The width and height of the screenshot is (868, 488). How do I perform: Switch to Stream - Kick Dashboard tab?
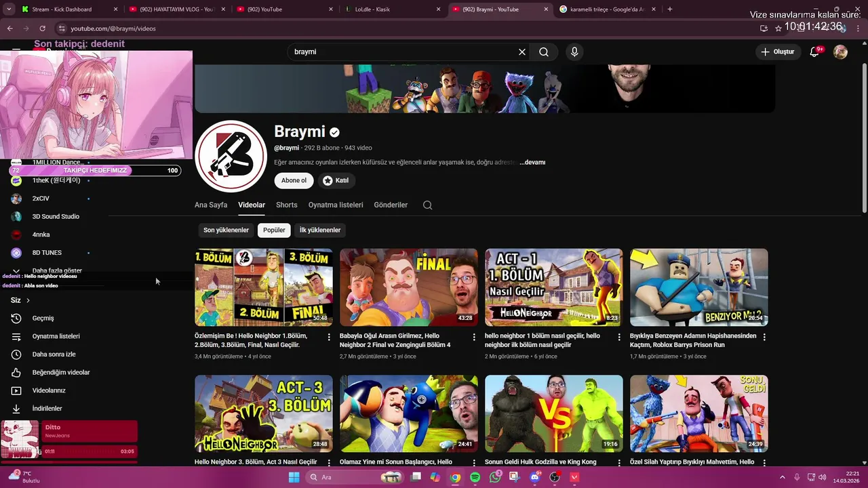tap(68, 9)
